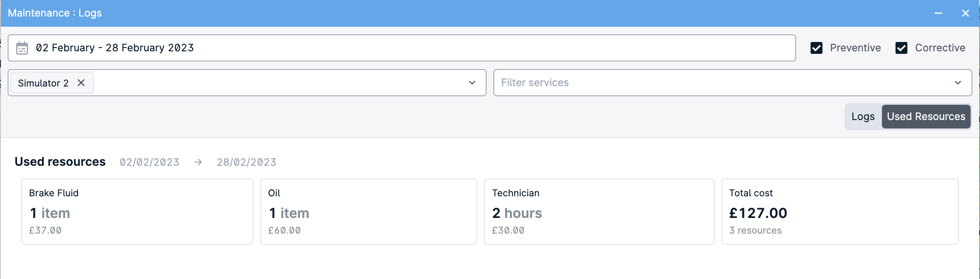
Task: Switch to the Logs tab
Action: pos(863,117)
